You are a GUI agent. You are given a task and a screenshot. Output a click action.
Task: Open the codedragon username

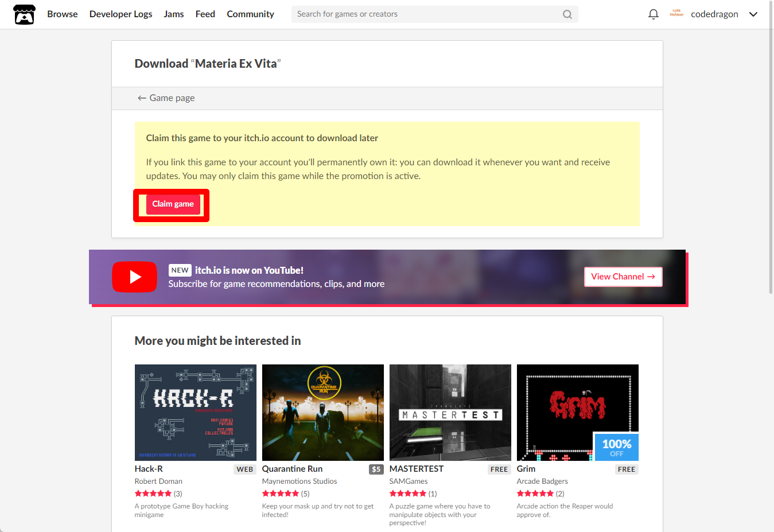pyautogui.click(x=714, y=14)
